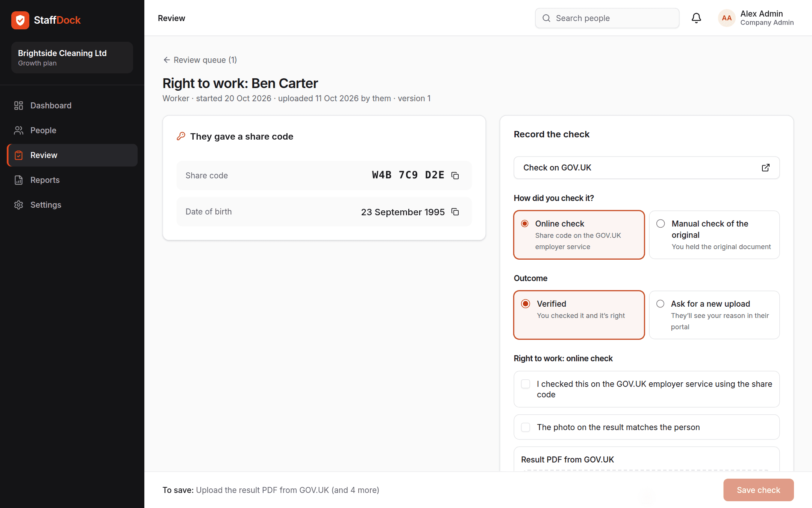
Task: Copy the share code W4B 7C9 D2E
Action: (455, 175)
